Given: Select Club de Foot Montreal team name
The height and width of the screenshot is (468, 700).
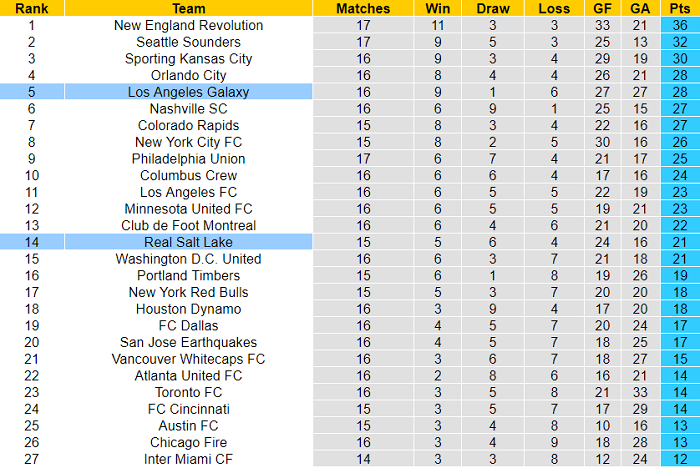Looking at the screenshot, I should pyautogui.click(x=189, y=225).
